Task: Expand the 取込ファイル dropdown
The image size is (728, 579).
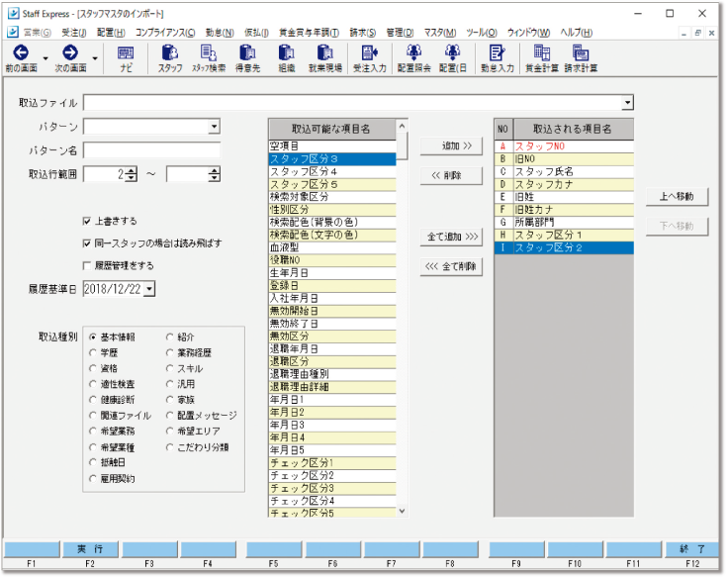Action: [627, 102]
